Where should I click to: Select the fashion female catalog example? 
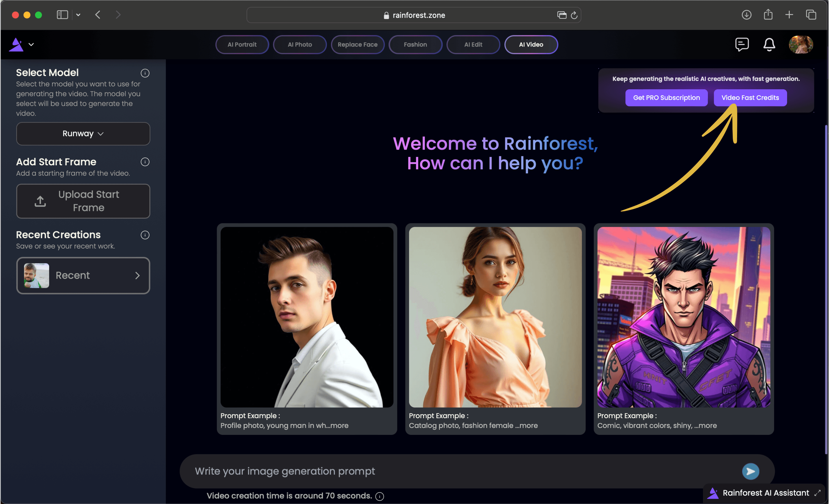tap(495, 317)
